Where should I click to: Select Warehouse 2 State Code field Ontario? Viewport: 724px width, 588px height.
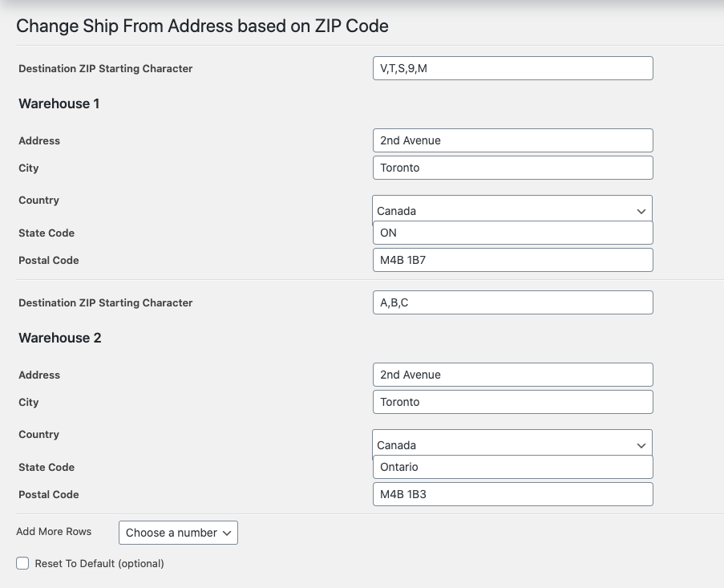[513, 467]
